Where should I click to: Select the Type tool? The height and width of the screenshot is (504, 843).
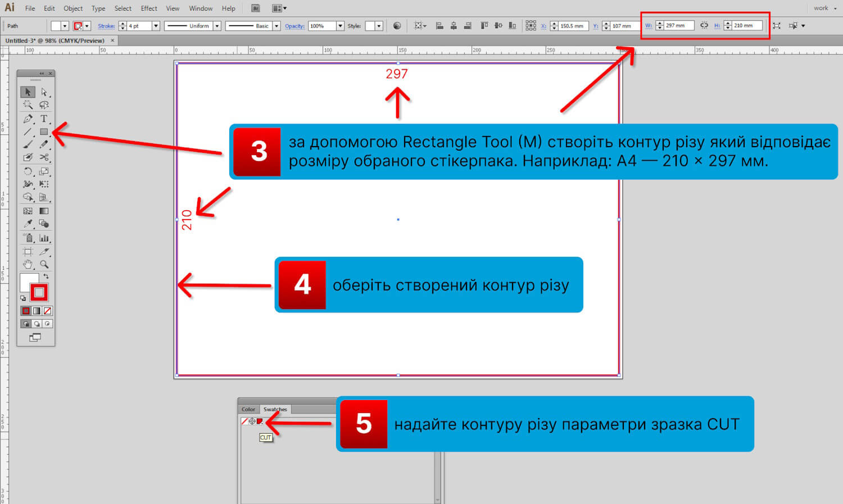(44, 119)
